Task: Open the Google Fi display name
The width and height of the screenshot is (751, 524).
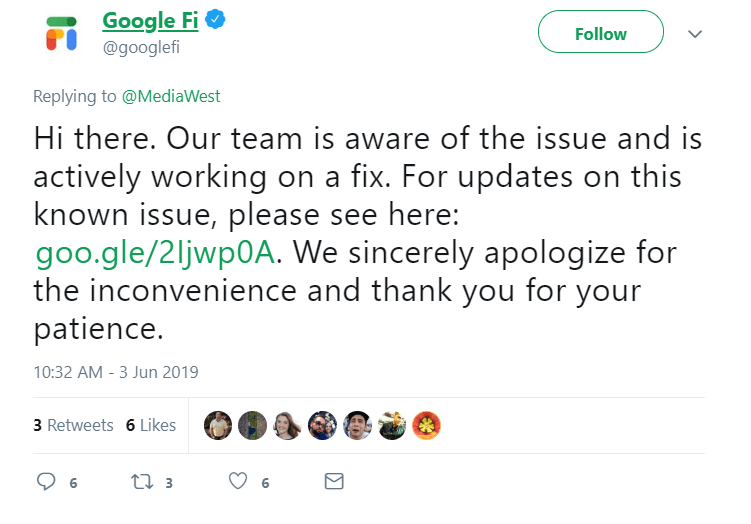Action: (x=150, y=21)
